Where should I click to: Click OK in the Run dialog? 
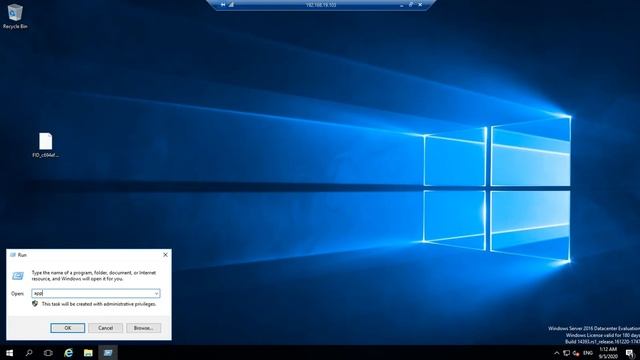[x=68, y=328]
